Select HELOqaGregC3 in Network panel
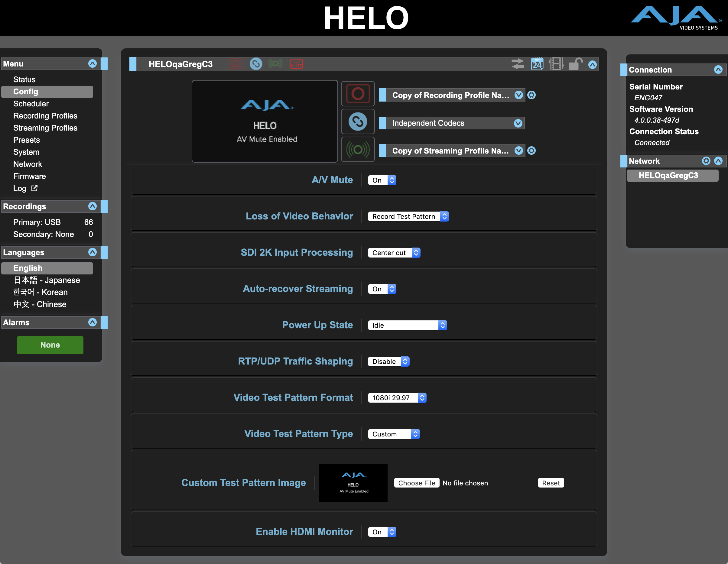 tap(672, 175)
